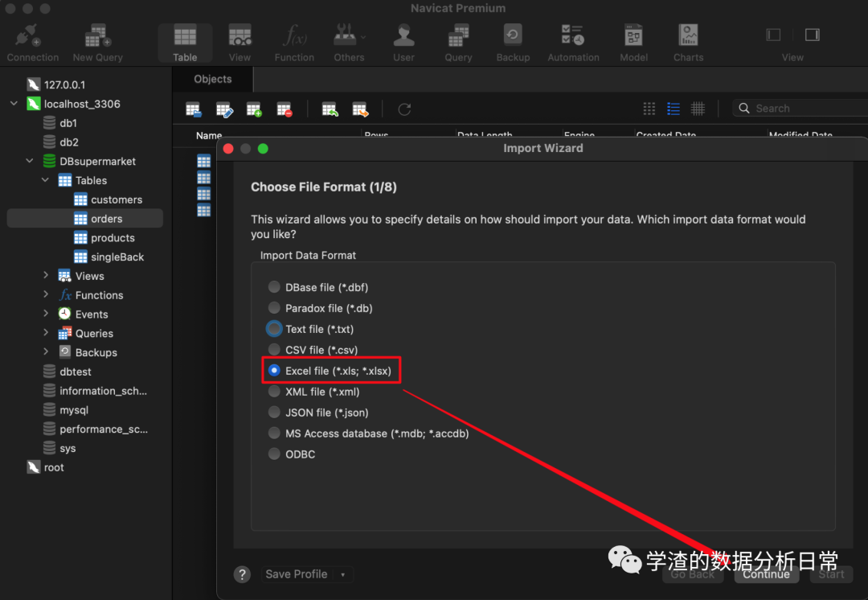This screenshot has height=600, width=868.
Task: Select XML file (*.xml) option
Action: (x=314, y=392)
